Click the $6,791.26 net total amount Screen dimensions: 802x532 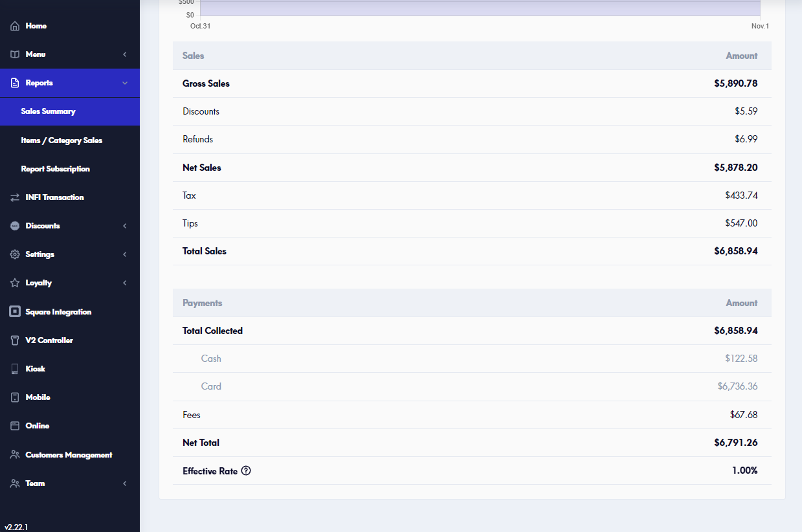736,443
